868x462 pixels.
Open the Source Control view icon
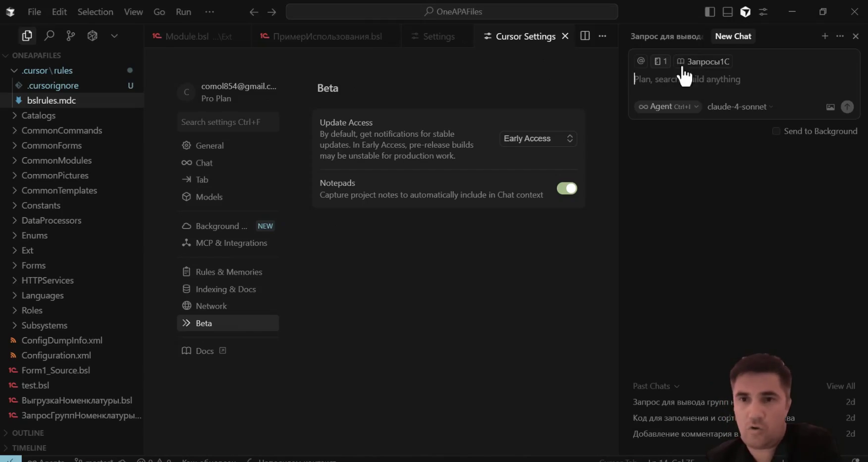71,36
